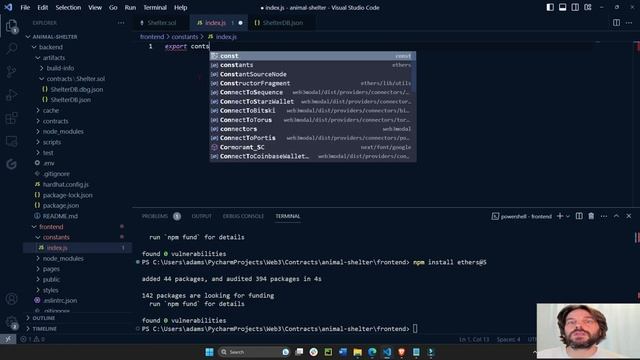Select 'ConnectToTorus' autocomplete suggestion
640x360 pixels.
point(312,120)
